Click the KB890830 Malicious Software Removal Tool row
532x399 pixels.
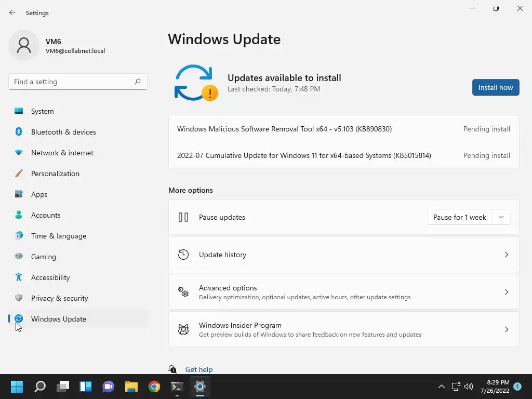point(344,129)
